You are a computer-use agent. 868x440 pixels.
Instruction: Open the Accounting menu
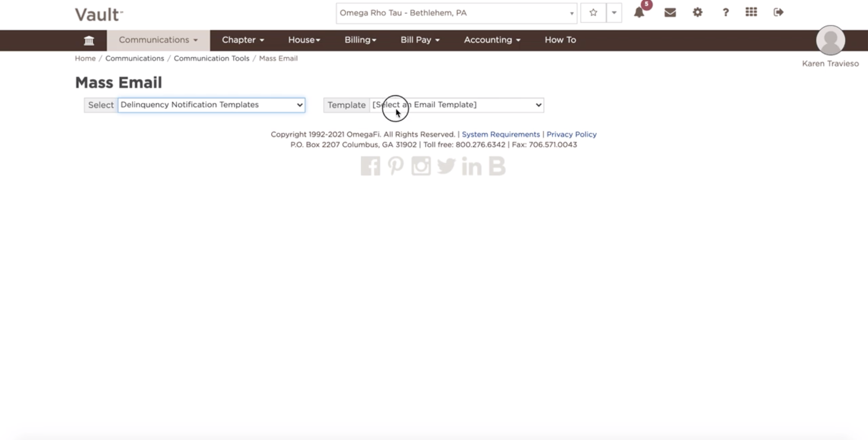coord(491,40)
